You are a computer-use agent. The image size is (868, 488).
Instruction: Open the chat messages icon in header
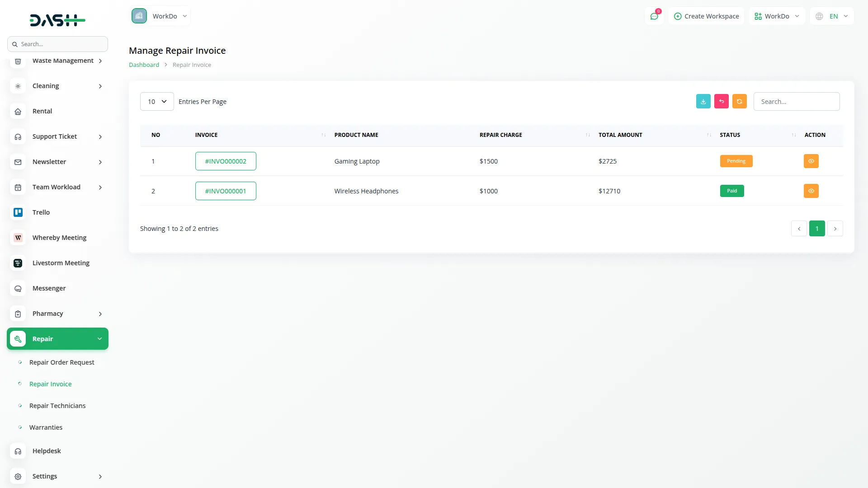click(654, 16)
